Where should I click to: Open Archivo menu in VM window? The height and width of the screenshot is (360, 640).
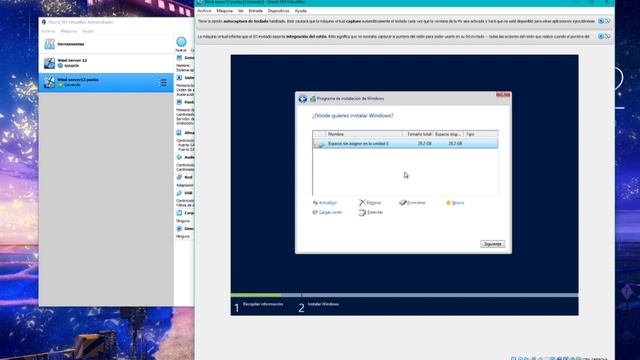[204, 11]
